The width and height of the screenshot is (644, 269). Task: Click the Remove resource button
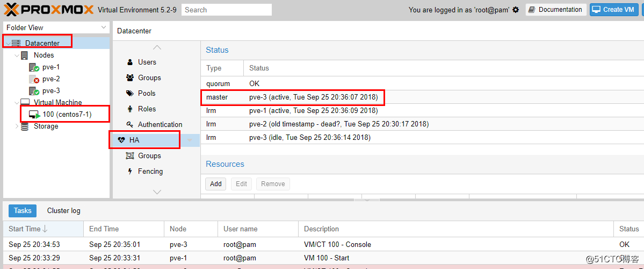[x=273, y=184]
